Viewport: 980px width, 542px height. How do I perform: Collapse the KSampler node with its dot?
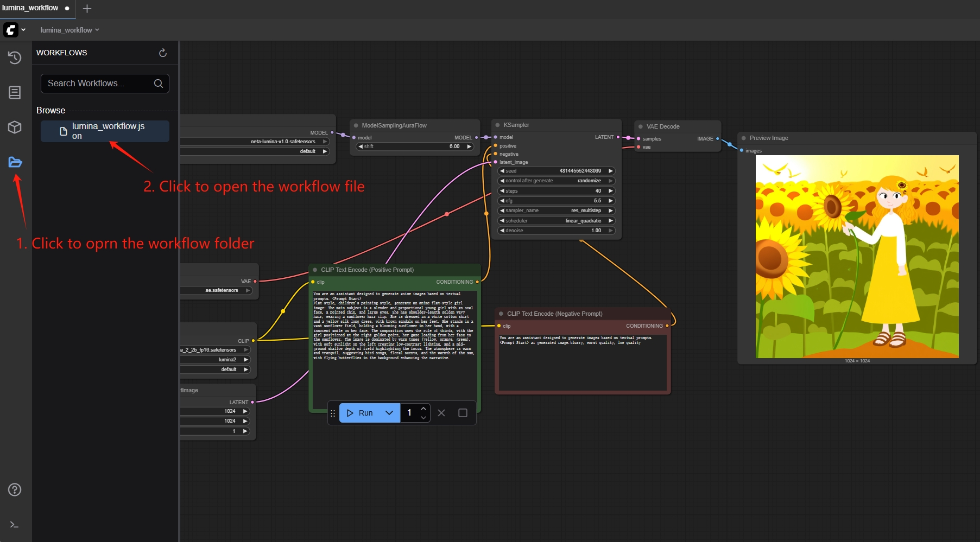497,125
